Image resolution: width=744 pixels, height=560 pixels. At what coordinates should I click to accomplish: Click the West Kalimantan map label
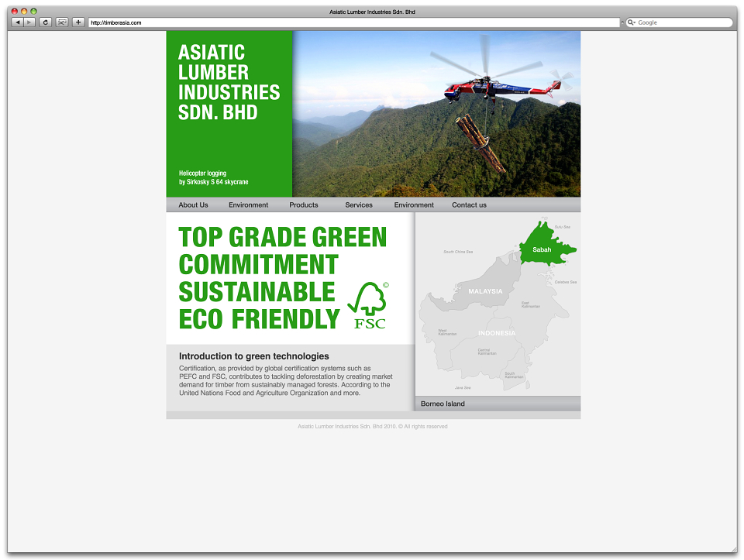tap(447, 332)
